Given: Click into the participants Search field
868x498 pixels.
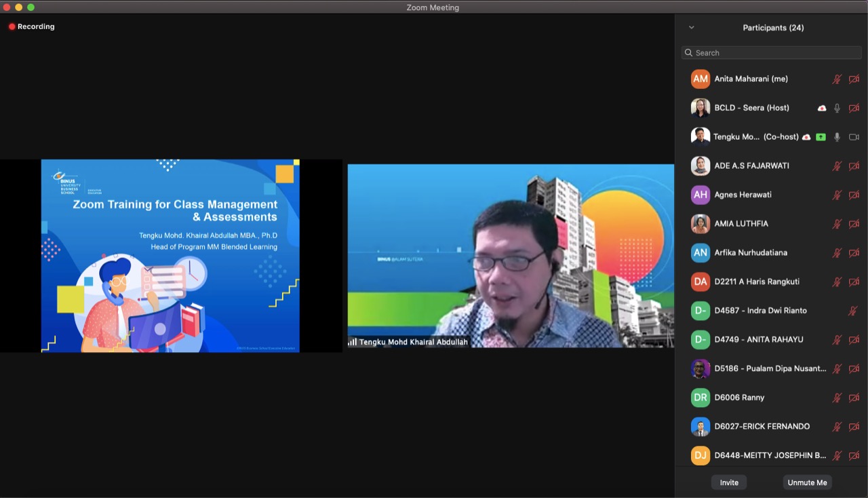Looking at the screenshot, I should [773, 53].
